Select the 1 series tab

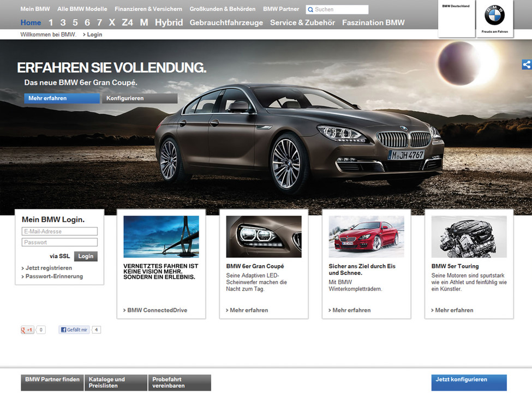(51, 23)
